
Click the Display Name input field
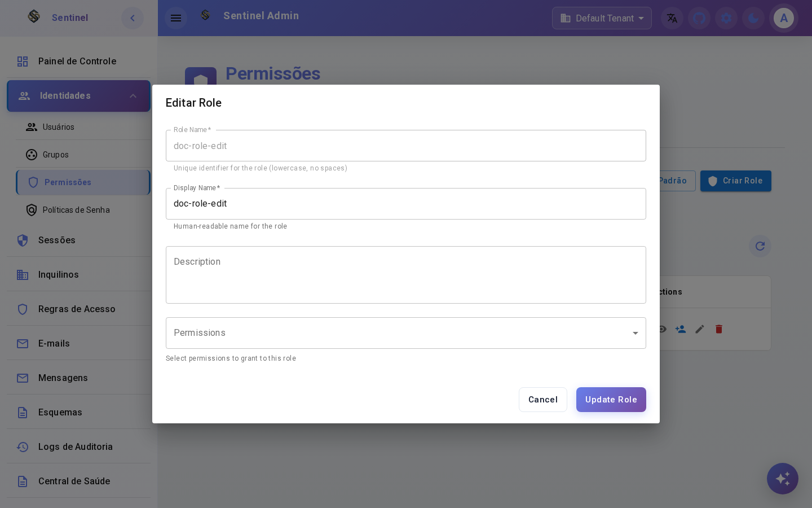pos(406,204)
